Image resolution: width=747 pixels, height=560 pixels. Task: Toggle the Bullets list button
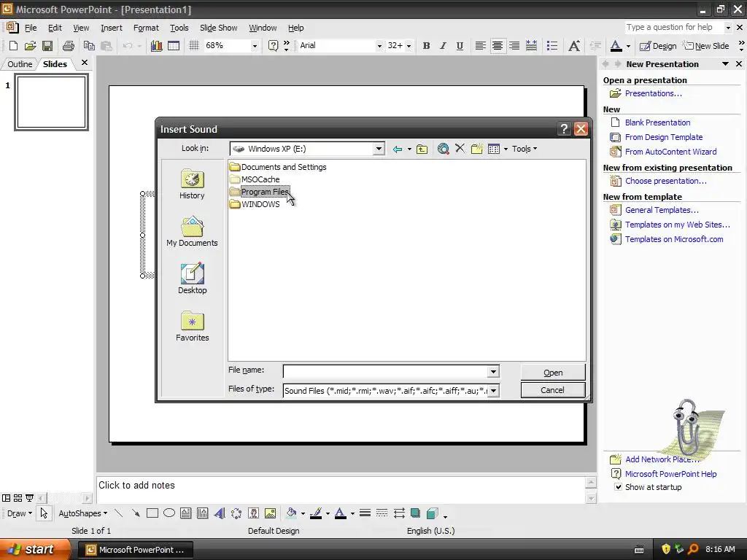click(x=552, y=46)
